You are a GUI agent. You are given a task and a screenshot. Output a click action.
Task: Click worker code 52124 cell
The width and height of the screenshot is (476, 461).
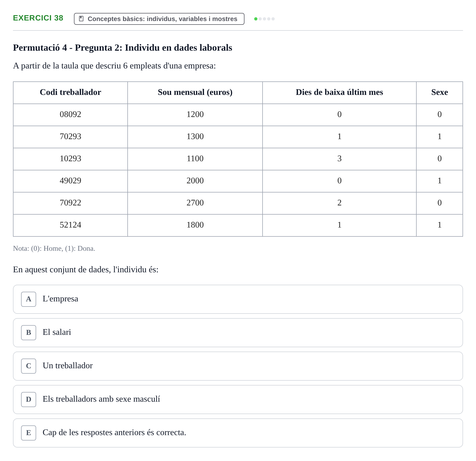point(70,225)
